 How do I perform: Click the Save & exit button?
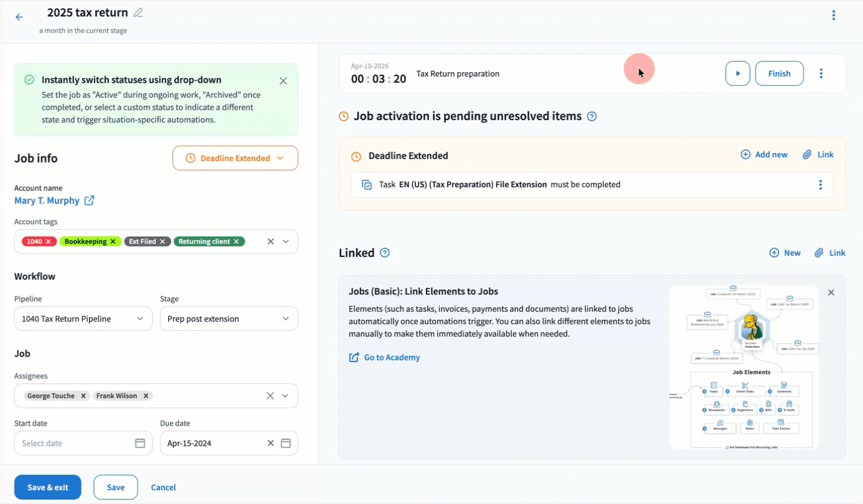coord(48,487)
